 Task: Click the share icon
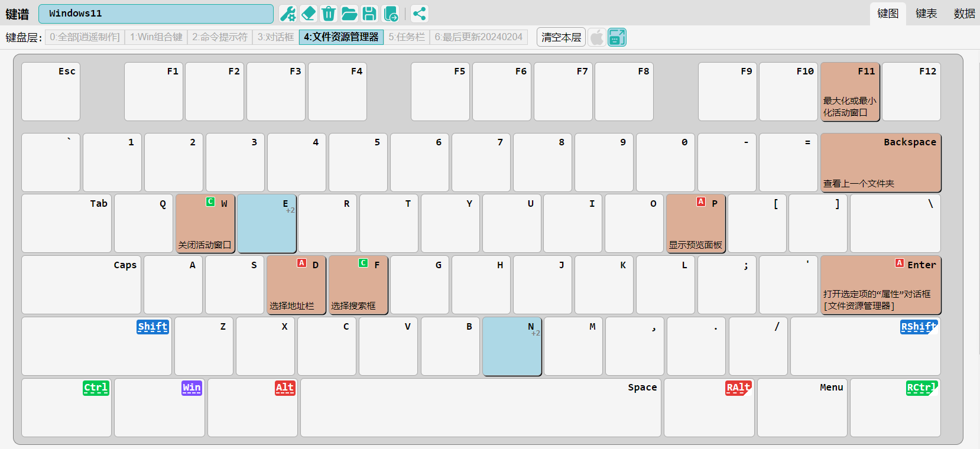coord(419,14)
